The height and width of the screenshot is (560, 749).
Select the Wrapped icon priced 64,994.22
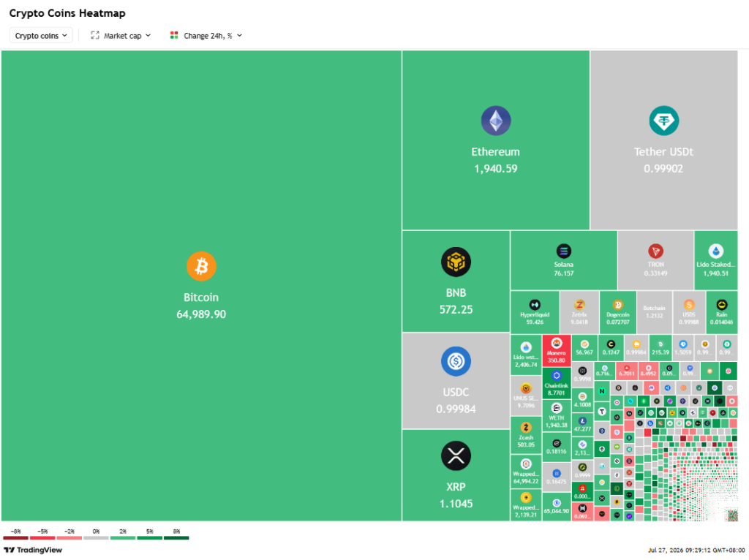[x=525, y=464]
